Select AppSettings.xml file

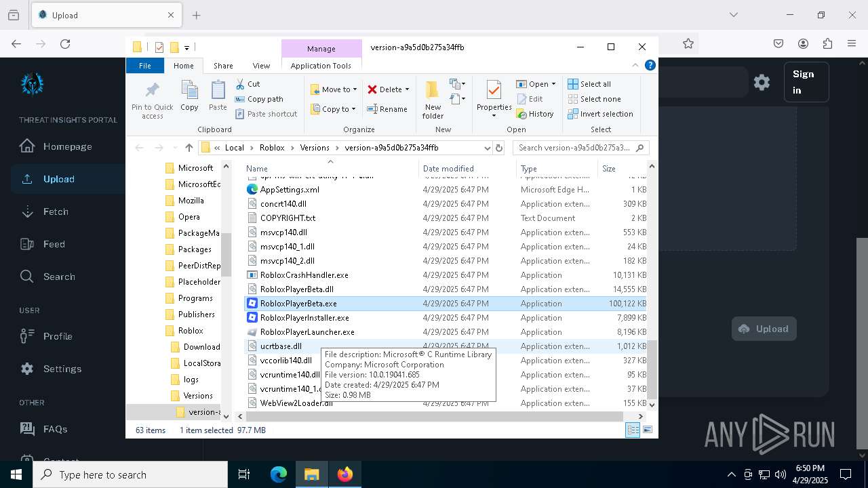tap(445, 190)
